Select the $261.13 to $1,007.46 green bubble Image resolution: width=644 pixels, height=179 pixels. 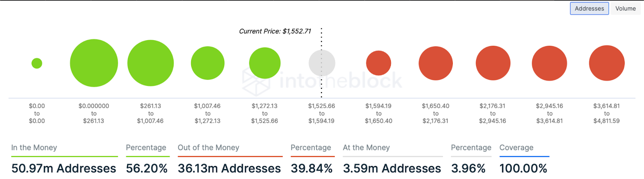click(151, 63)
